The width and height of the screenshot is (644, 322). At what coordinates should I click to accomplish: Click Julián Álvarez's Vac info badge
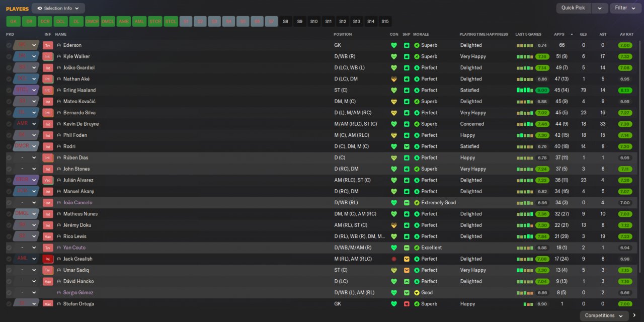click(48, 180)
